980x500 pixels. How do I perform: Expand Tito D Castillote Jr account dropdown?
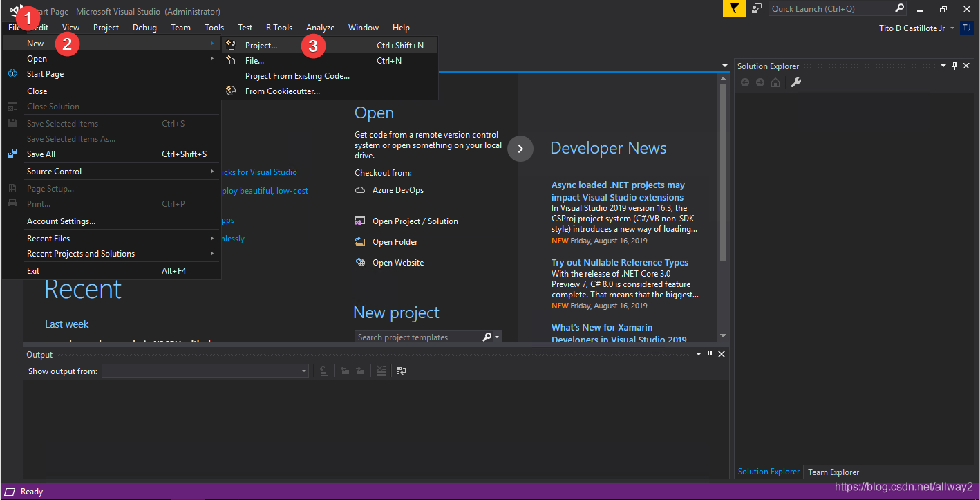pos(952,28)
